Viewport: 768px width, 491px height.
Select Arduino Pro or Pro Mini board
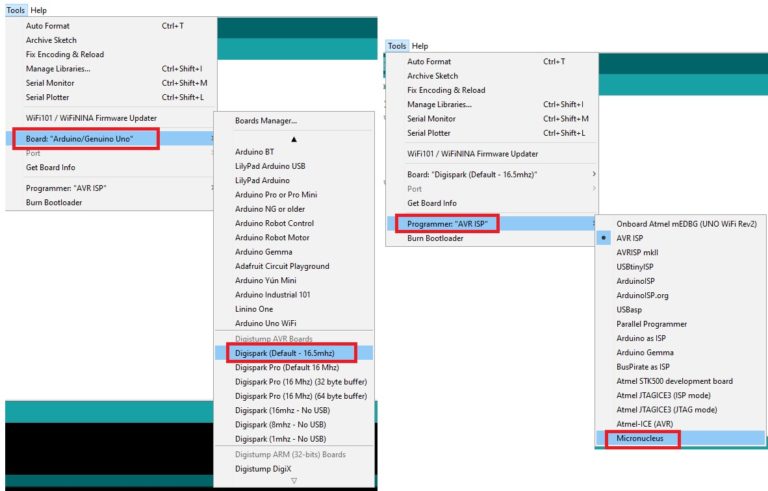coord(294,195)
